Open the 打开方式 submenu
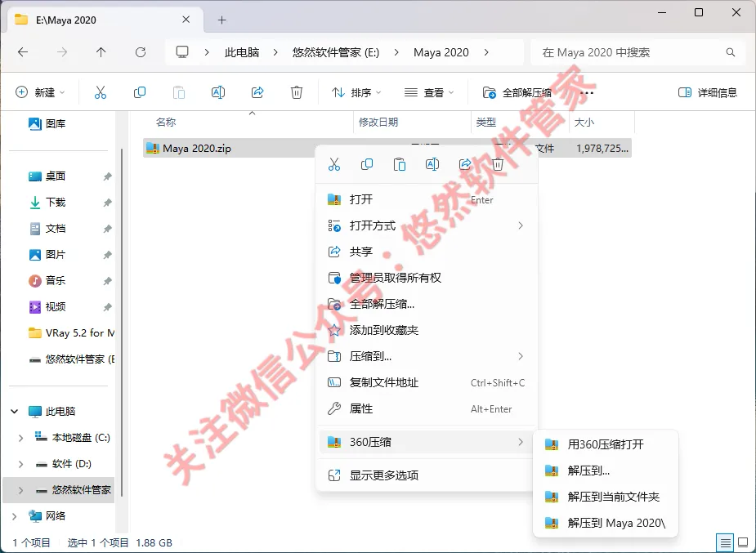Image resolution: width=756 pixels, height=553 pixels. 426,225
